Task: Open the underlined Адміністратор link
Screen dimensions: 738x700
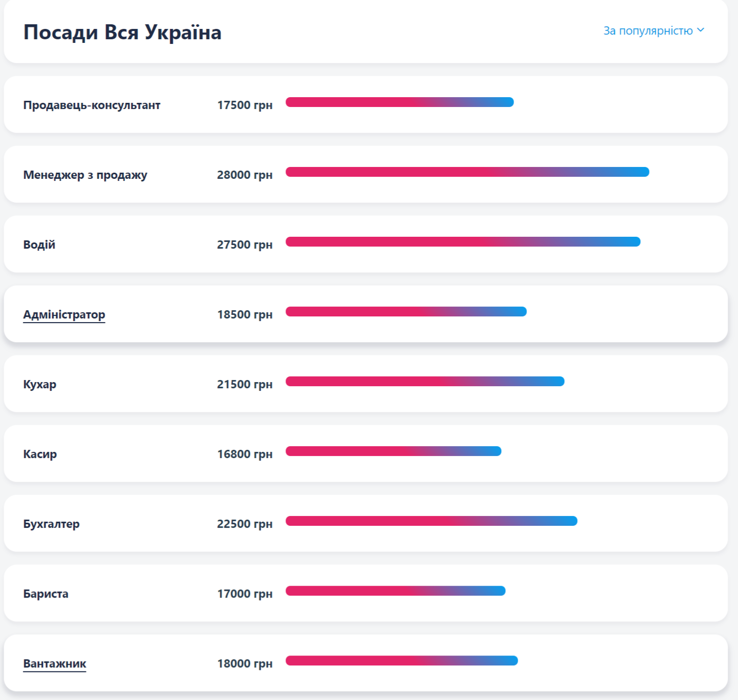Action: (64, 314)
